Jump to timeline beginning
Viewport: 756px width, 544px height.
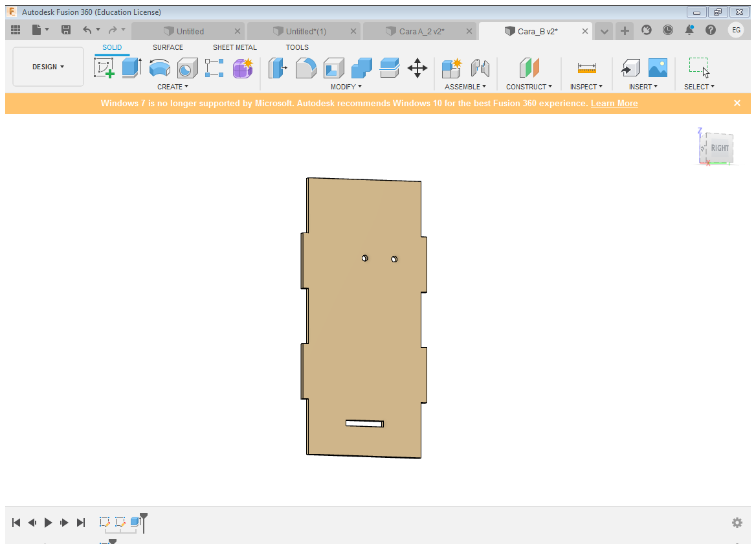tap(16, 522)
